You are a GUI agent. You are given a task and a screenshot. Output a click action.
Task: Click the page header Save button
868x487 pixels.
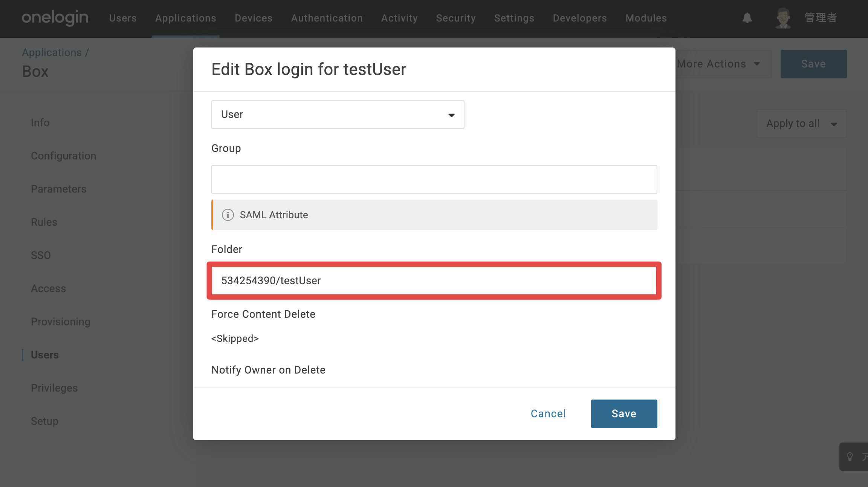(813, 64)
